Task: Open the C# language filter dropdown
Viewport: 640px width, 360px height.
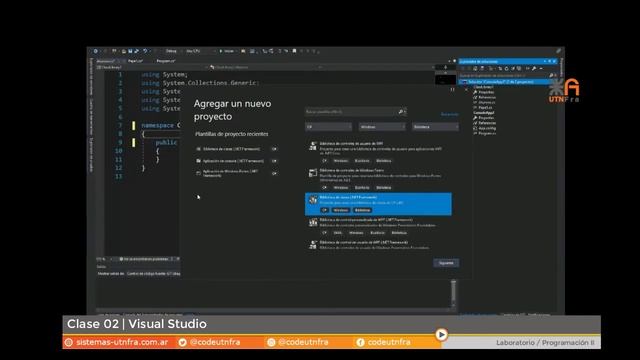Action: click(x=329, y=127)
